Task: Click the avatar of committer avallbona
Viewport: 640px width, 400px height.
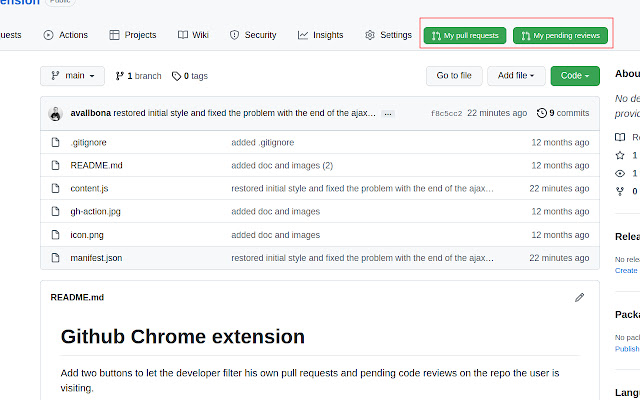Action: pos(54,113)
